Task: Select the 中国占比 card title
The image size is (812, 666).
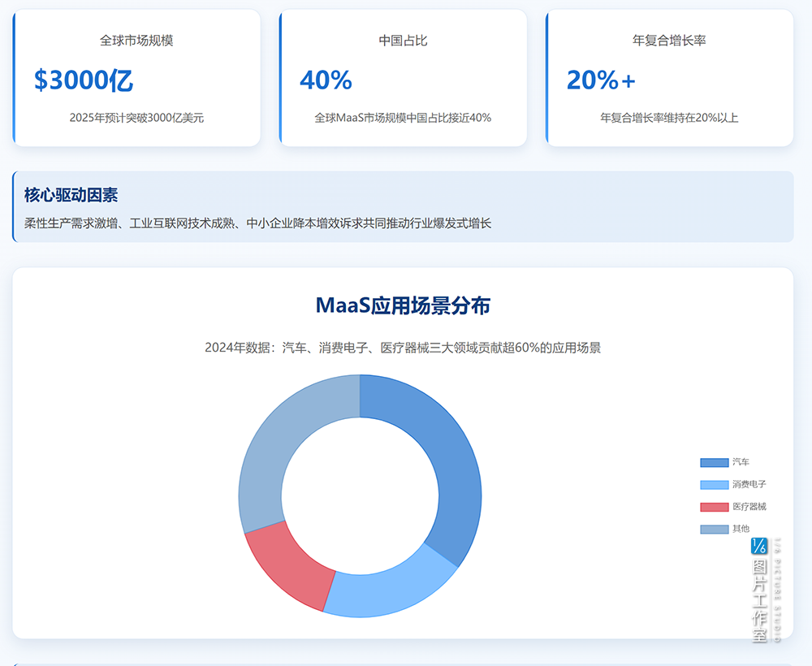Action: coord(403,41)
